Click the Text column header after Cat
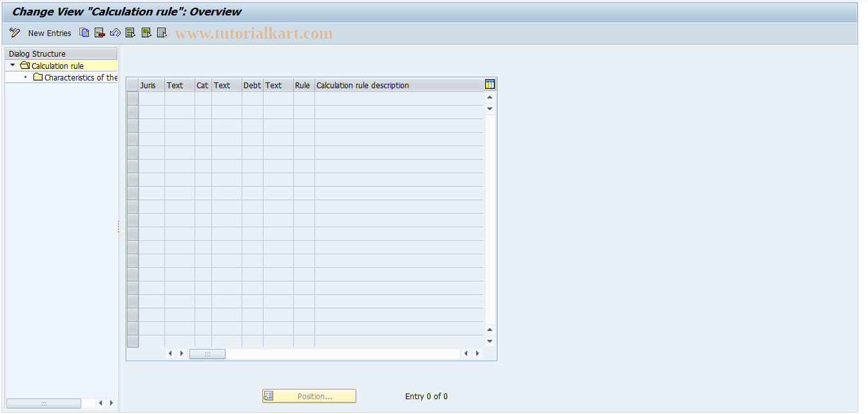The height and width of the screenshot is (414, 868). (227, 85)
